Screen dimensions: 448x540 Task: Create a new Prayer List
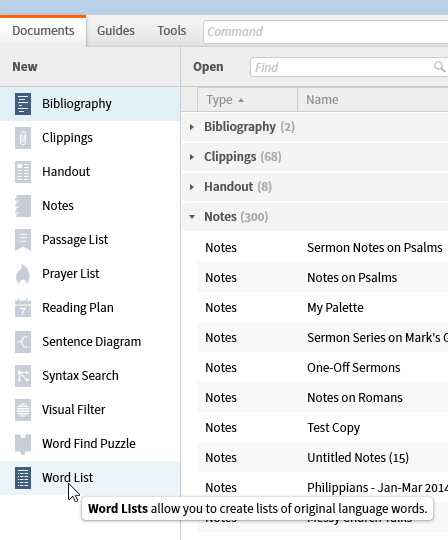coord(90,274)
